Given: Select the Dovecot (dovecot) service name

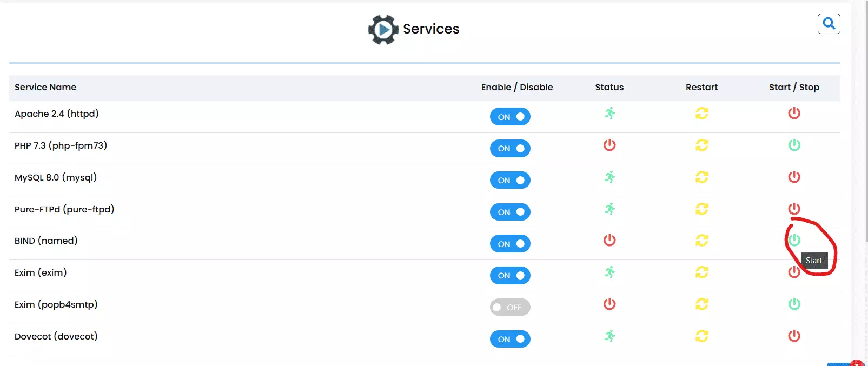Looking at the screenshot, I should click(x=56, y=336).
